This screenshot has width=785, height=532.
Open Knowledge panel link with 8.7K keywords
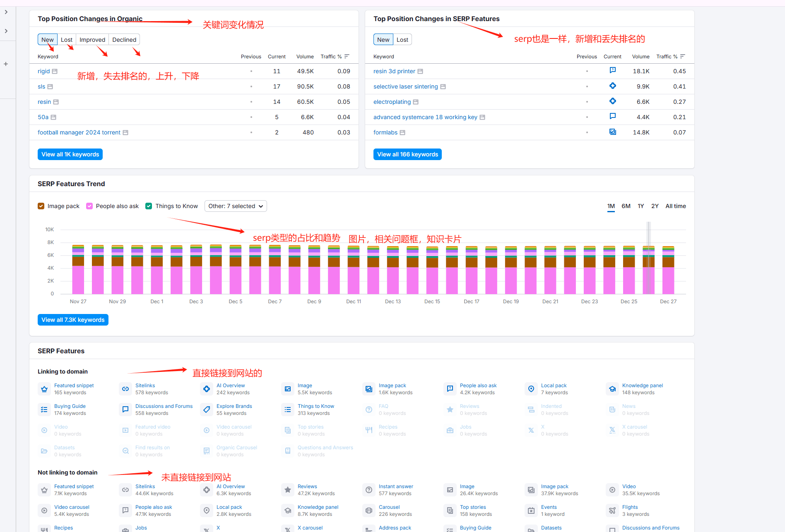click(x=318, y=507)
